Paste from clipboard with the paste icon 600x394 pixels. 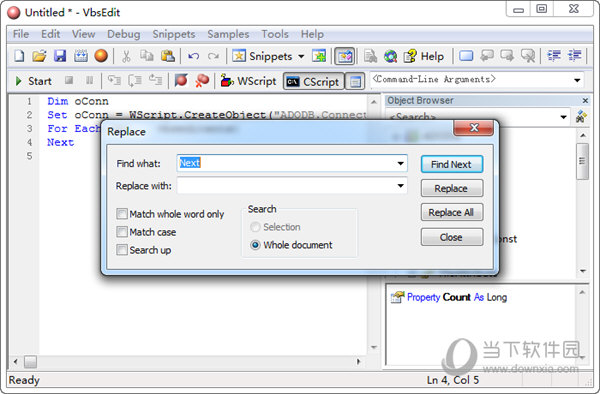pos(167,56)
